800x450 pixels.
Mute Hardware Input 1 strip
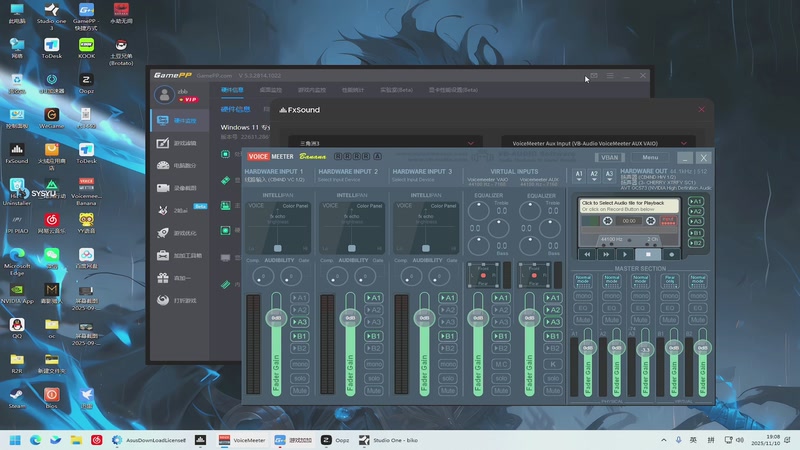[x=299, y=391]
